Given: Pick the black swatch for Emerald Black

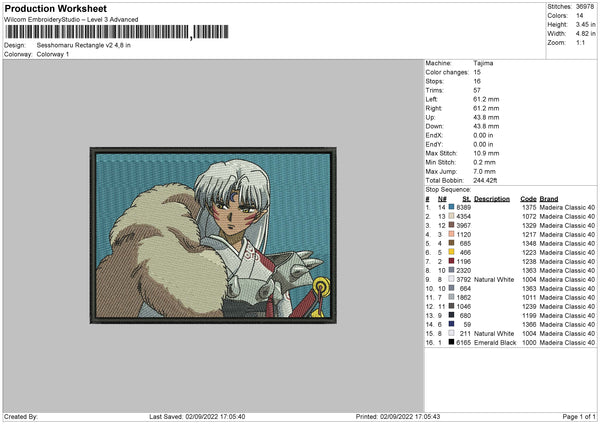Looking at the screenshot, I should tap(452, 342).
